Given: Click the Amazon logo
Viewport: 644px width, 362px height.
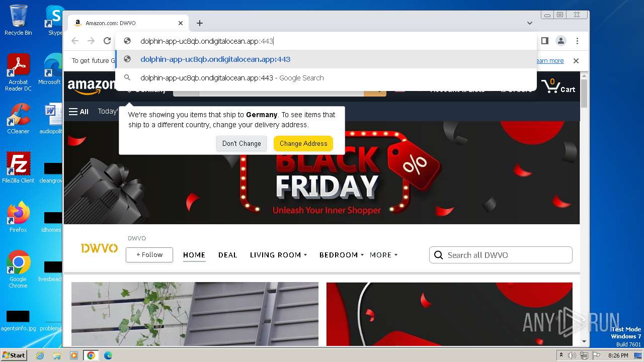Looking at the screenshot, I should [x=91, y=86].
